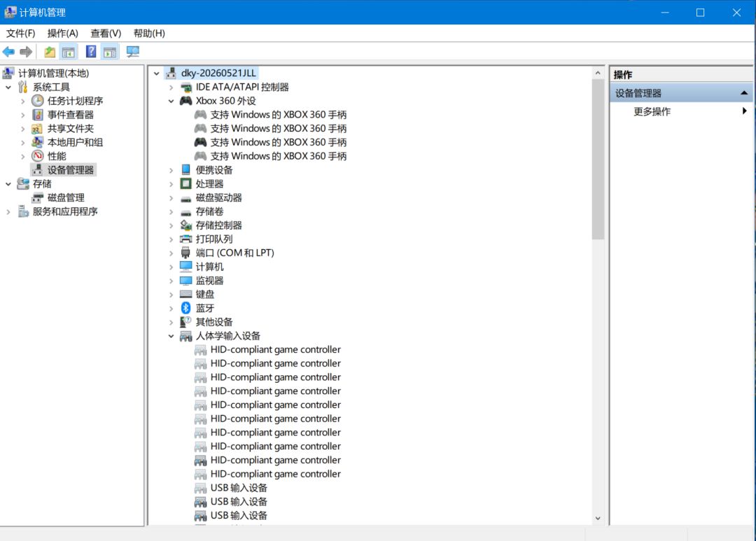Click the Portable devices icon
The image size is (756, 541).
click(185, 170)
